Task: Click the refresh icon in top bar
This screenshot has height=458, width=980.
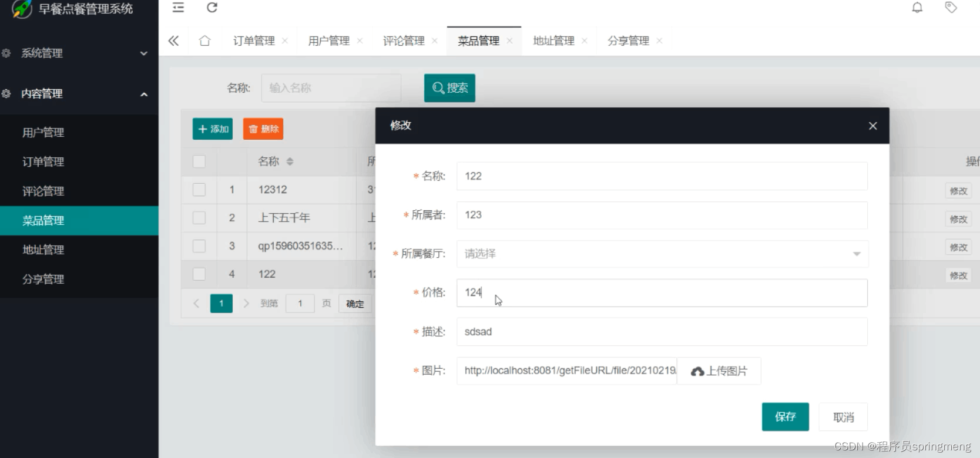Action: (x=212, y=8)
